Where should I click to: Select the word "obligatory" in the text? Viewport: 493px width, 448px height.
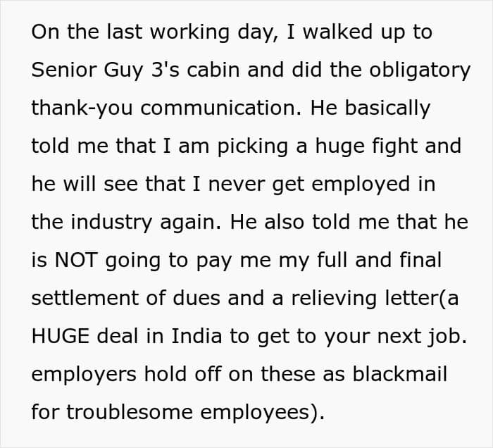click(x=420, y=70)
